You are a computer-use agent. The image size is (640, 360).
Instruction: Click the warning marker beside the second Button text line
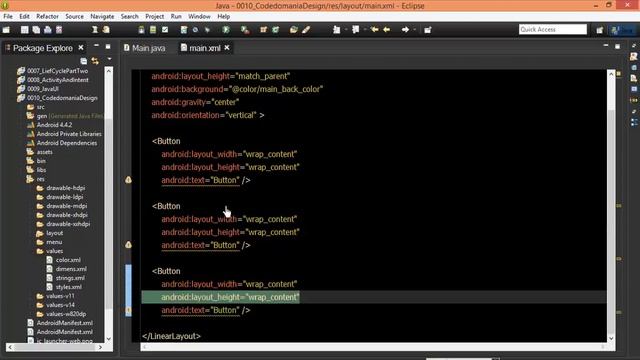(128, 244)
